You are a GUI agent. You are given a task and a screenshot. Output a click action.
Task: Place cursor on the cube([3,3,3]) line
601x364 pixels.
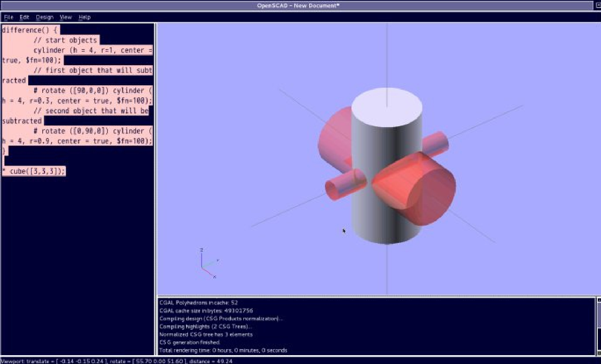click(37, 171)
